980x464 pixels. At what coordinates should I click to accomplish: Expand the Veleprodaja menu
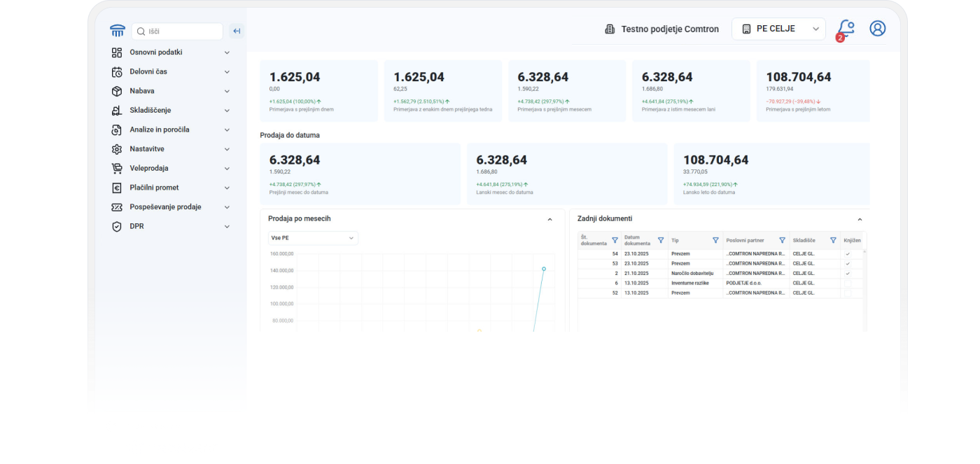[171, 169]
